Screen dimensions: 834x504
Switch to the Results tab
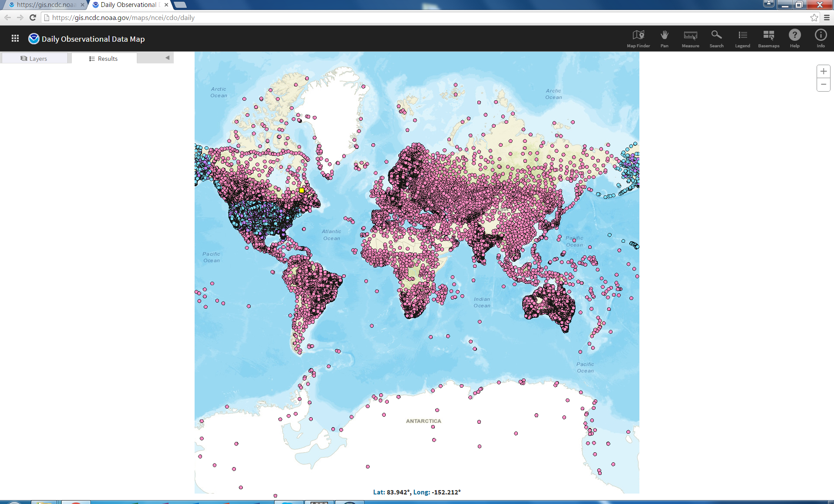point(103,59)
